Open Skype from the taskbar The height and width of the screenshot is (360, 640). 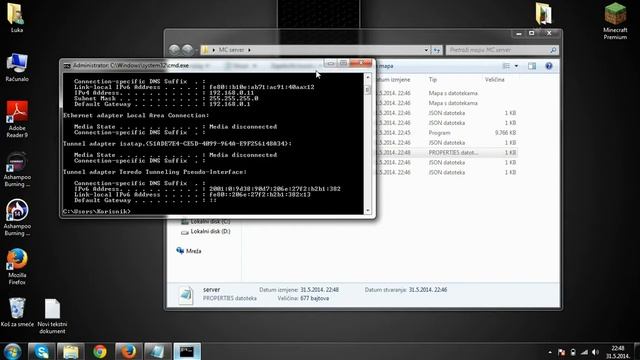tap(41, 351)
